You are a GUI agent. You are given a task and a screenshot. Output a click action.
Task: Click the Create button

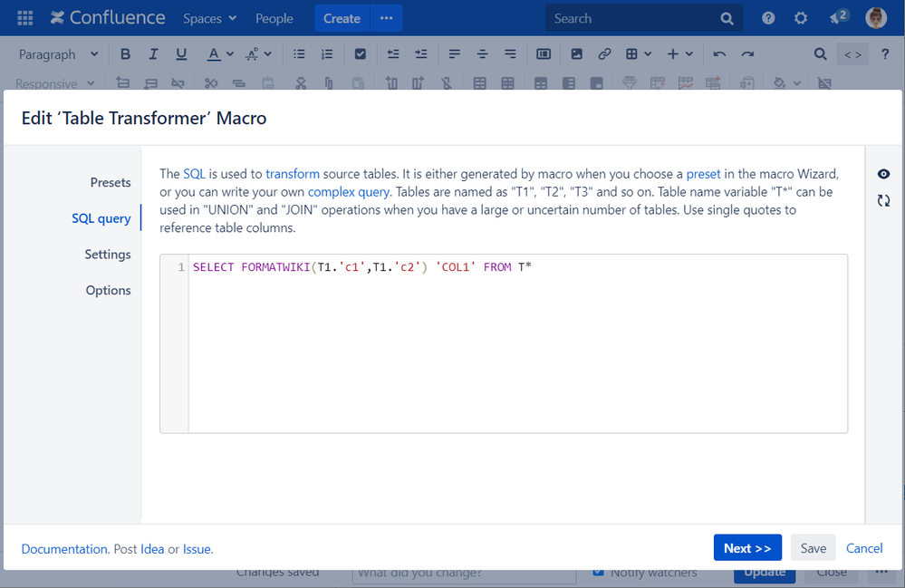tap(342, 18)
